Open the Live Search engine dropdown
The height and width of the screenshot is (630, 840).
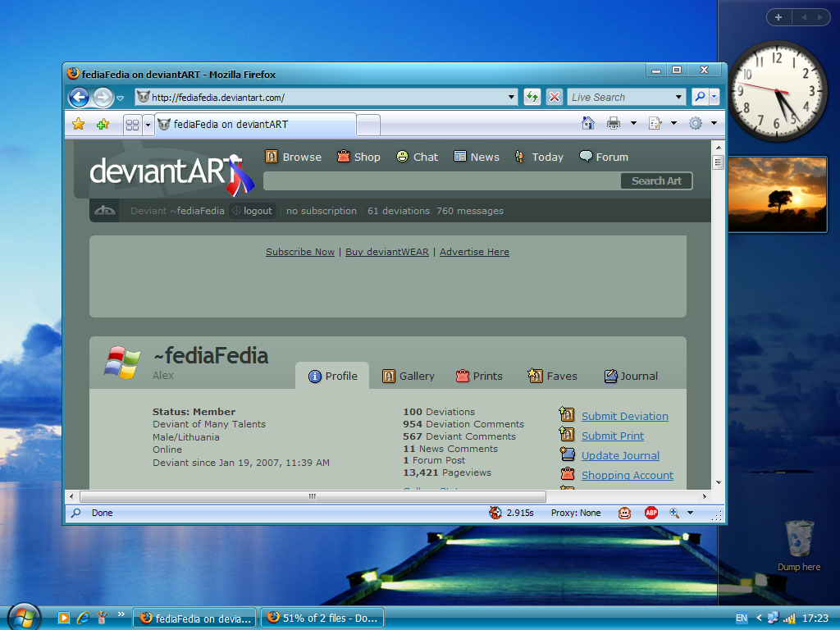point(678,98)
